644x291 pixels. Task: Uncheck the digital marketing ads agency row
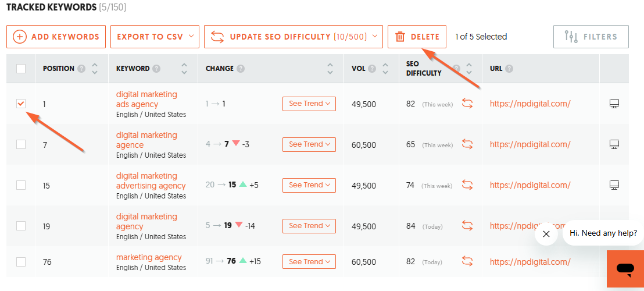[21, 104]
